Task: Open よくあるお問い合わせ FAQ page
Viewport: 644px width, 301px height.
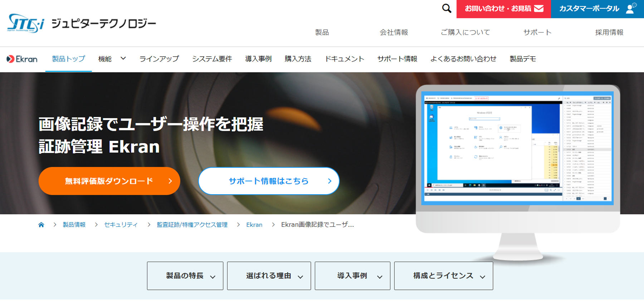Action: (463, 59)
